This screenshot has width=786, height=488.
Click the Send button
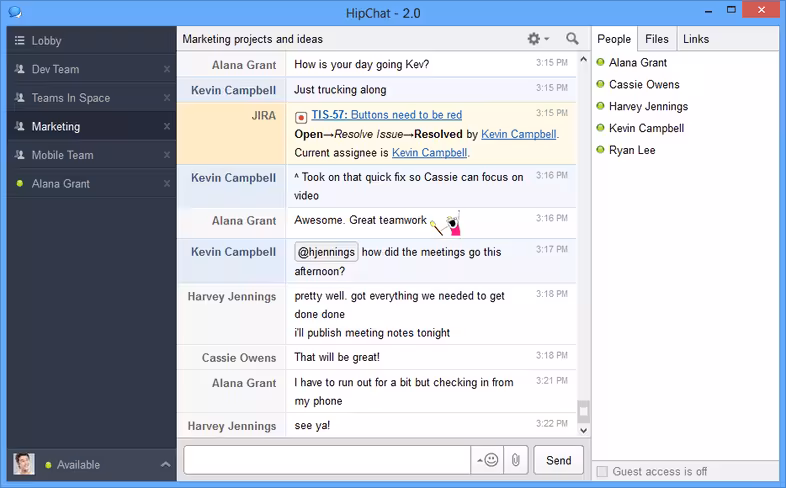[558, 460]
